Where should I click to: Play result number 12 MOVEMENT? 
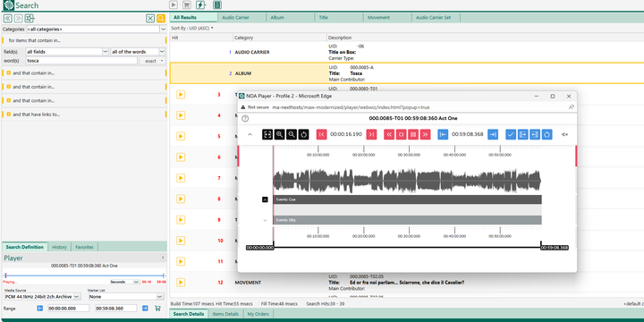pyautogui.click(x=181, y=282)
